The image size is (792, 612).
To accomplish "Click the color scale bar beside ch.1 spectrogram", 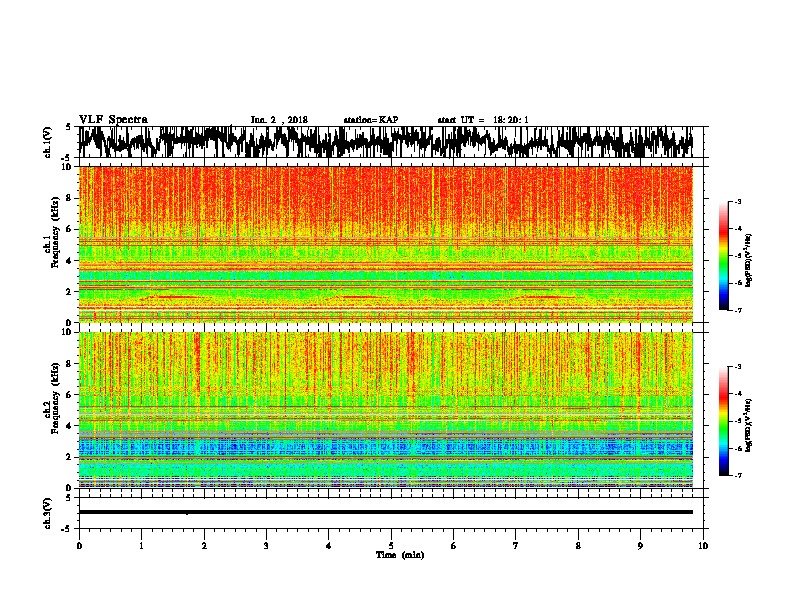I will click(x=723, y=256).
